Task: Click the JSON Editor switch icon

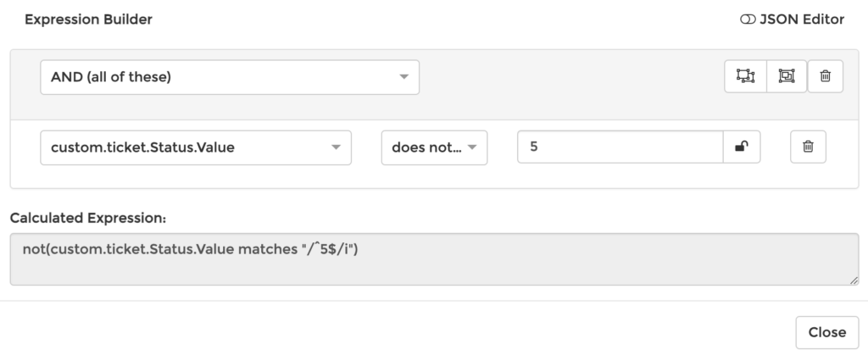Action: click(x=748, y=19)
